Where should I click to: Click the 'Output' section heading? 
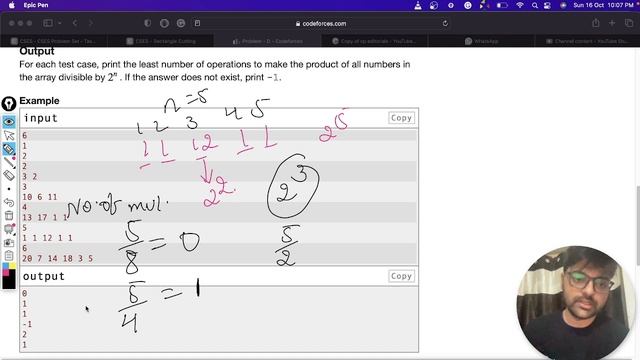(37, 51)
